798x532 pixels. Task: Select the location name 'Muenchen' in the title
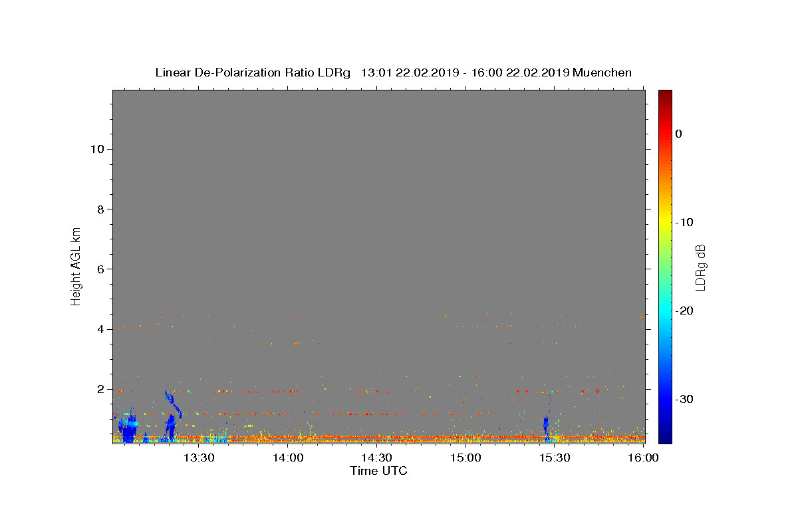pyautogui.click(x=602, y=72)
